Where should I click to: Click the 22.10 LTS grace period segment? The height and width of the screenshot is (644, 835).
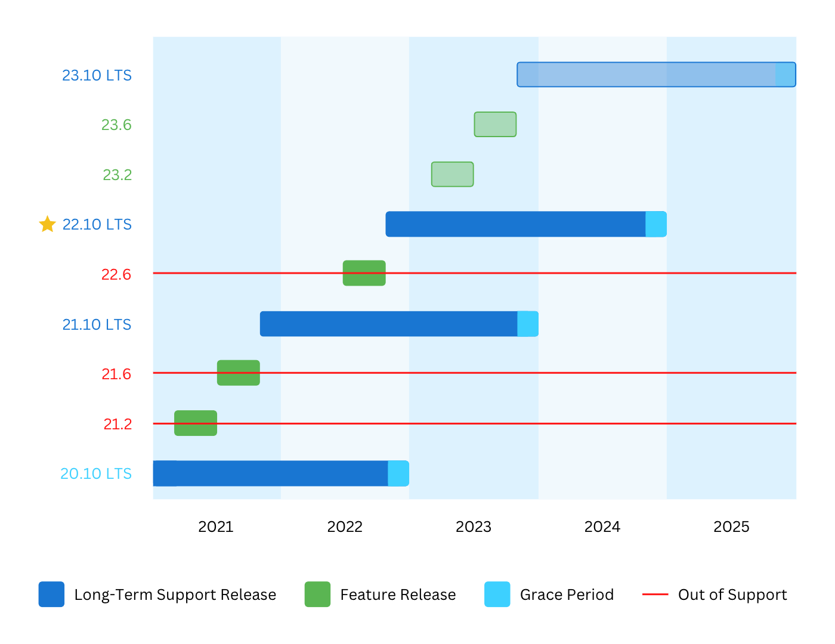pyautogui.click(x=656, y=224)
